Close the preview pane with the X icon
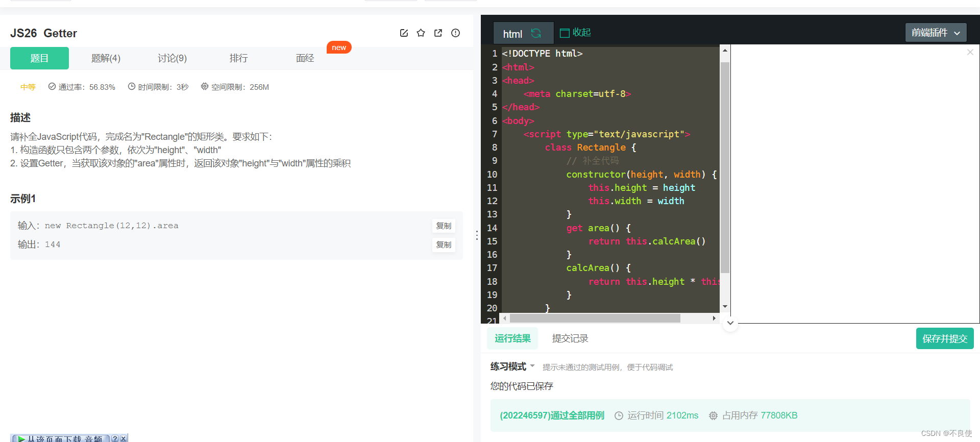Viewport: 980px width, 442px height. click(970, 52)
